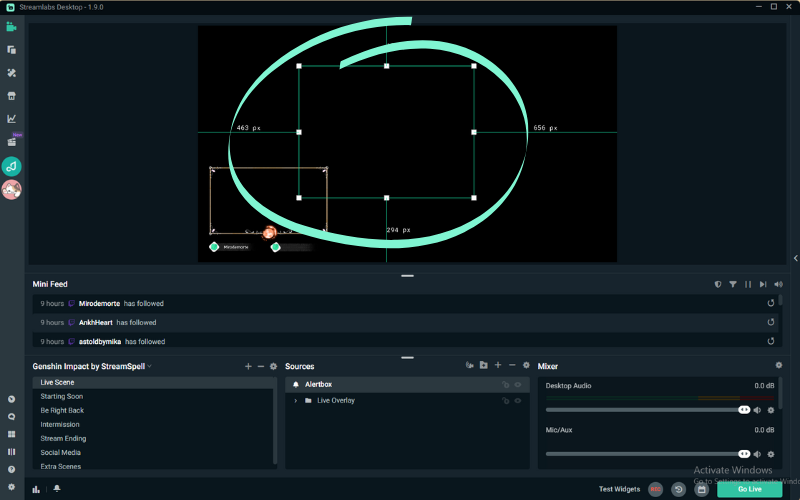Open the Dashboard analytics chart icon
This screenshot has width=800, height=500.
[x=11, y=119]
